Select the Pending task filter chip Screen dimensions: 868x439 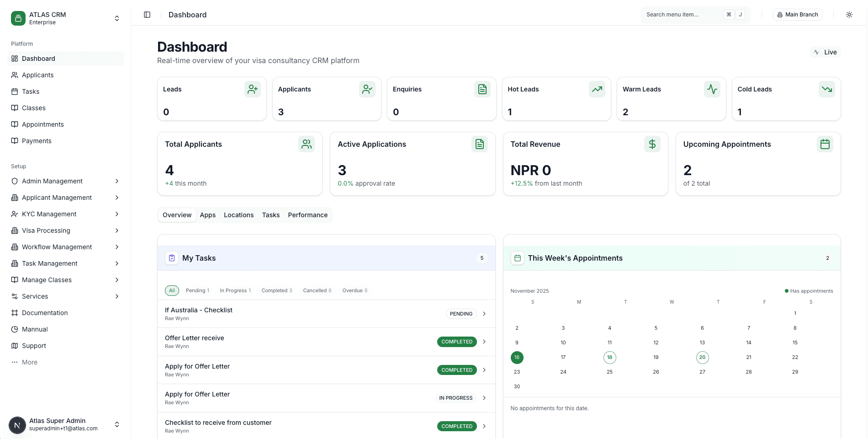click(x=197, y=290)
